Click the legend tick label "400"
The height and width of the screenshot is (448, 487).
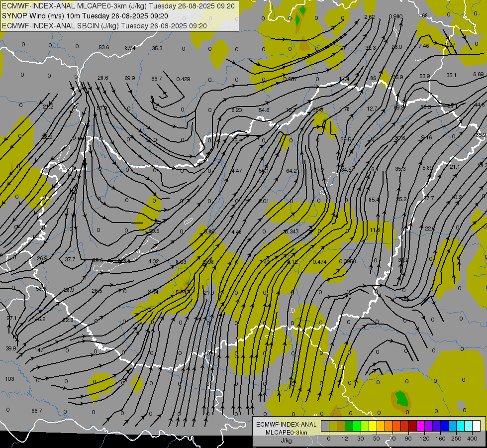pos(472,439)
